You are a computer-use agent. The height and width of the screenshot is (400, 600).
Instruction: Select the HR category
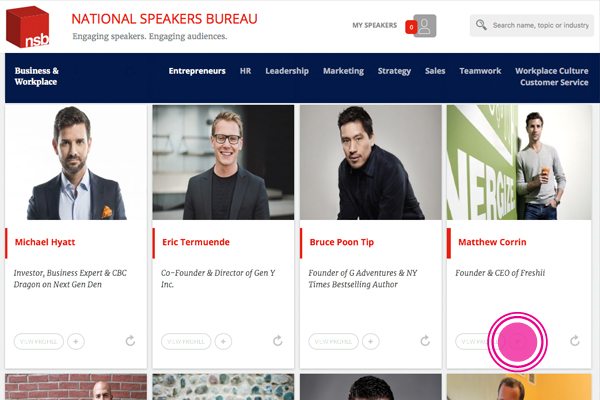tap(245, 71)
